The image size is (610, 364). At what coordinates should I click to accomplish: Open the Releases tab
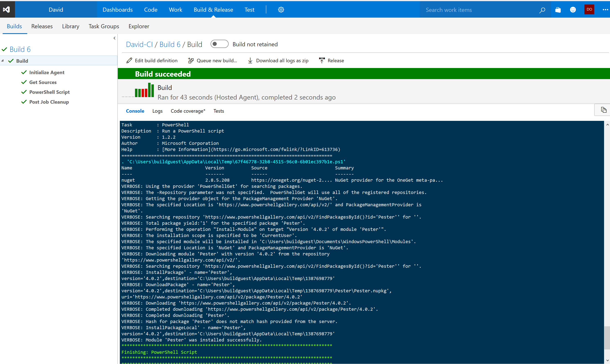(x=42, y=26)
